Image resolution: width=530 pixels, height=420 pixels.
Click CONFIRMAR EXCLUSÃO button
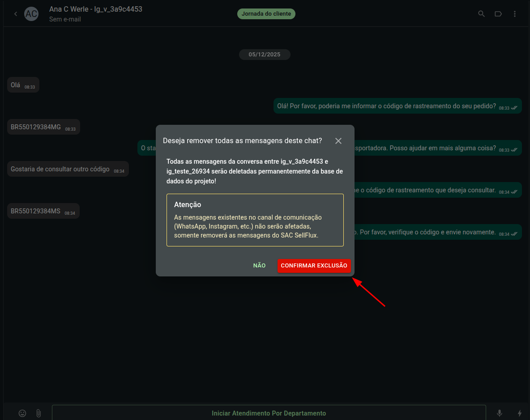click(314, 266)
